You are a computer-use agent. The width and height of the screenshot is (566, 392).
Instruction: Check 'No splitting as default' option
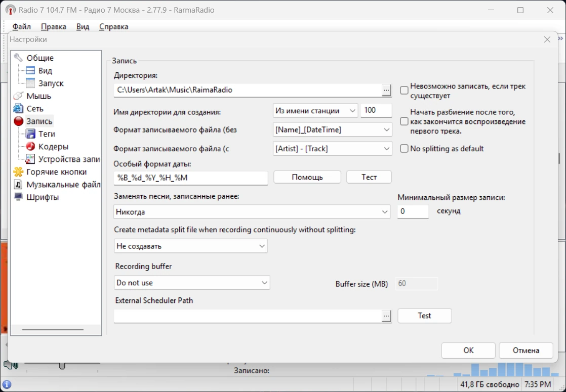coord(405,149)
